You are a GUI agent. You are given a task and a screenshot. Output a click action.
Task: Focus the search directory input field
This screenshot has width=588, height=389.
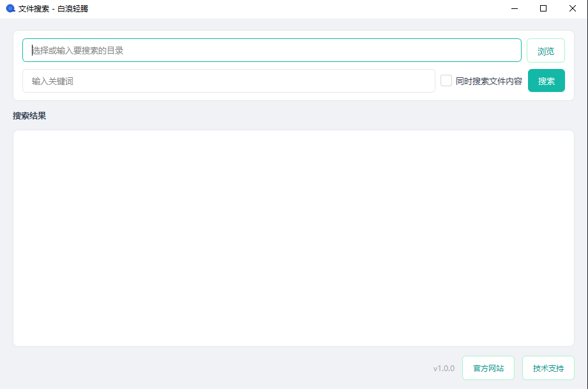click(271, 50)
